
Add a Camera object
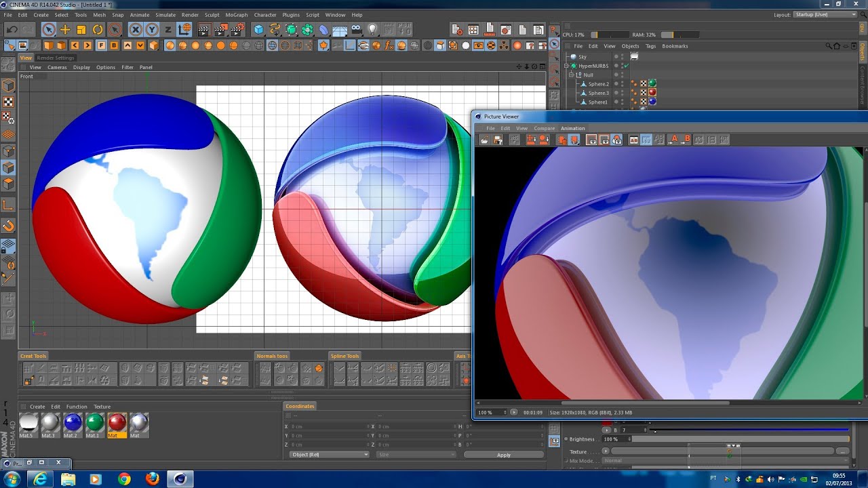click(356, 30)
